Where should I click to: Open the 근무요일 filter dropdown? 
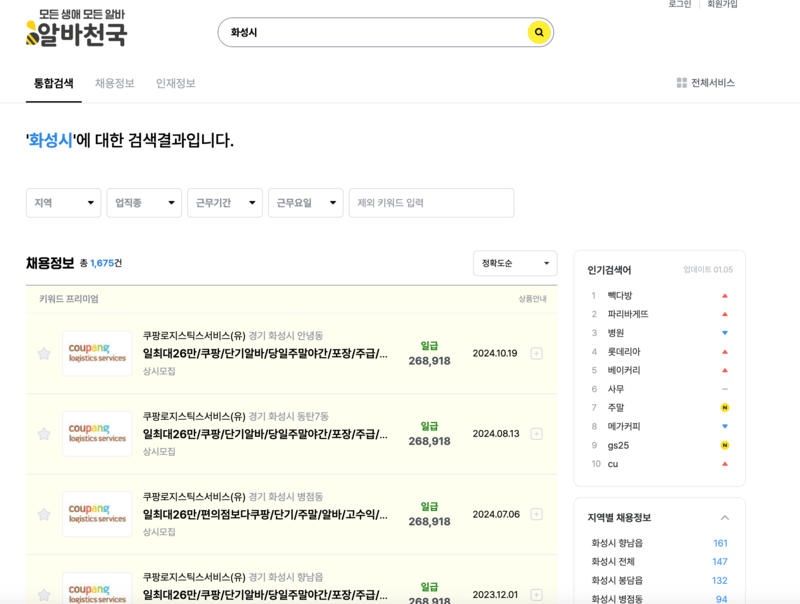pos(305,202)
